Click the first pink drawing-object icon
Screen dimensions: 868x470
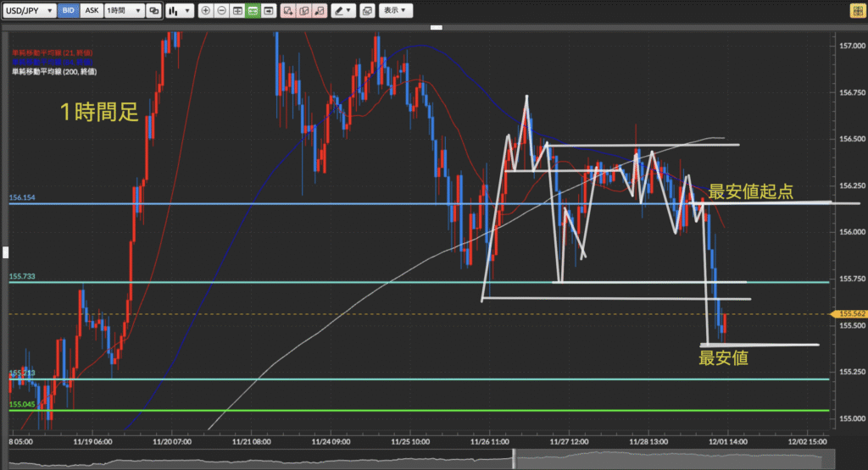point(287,11)
